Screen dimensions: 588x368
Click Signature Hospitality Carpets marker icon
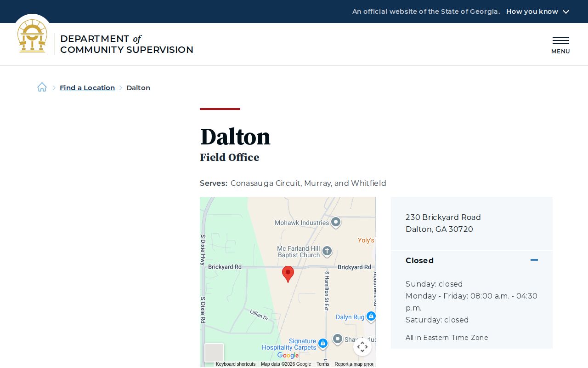tap(322, 343)
